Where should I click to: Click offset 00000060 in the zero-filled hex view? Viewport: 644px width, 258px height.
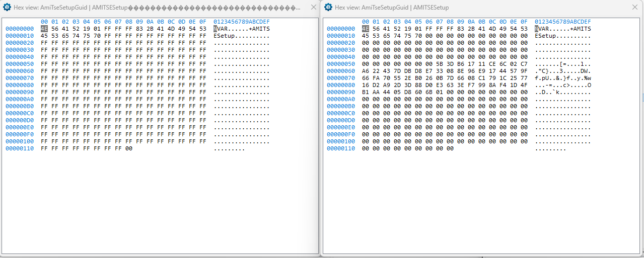(341, 71)
